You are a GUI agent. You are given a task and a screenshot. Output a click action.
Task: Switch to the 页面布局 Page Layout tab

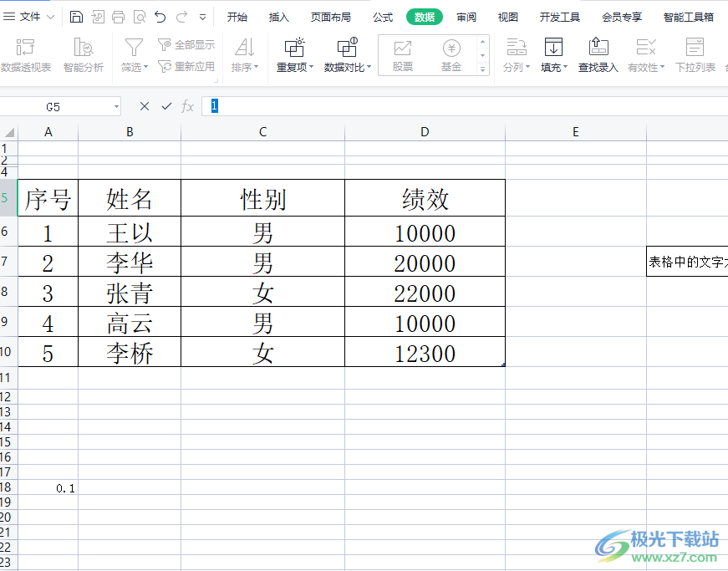(331, 18)
